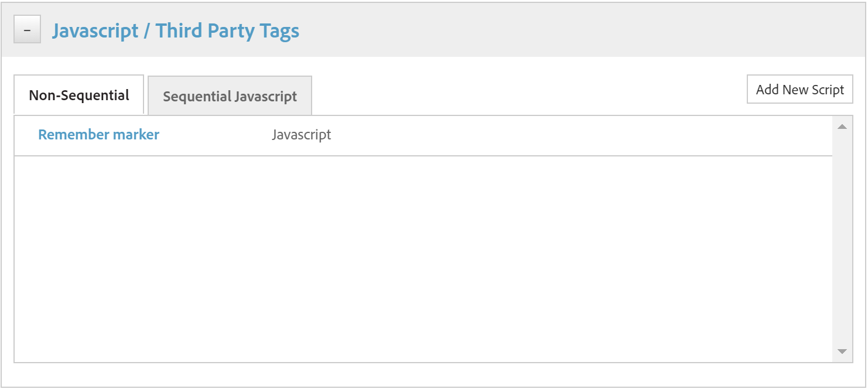
Task: Click the 'Javascript / Third Party Tags' heading
Action: pyautogui.click(x=175, y=30)
